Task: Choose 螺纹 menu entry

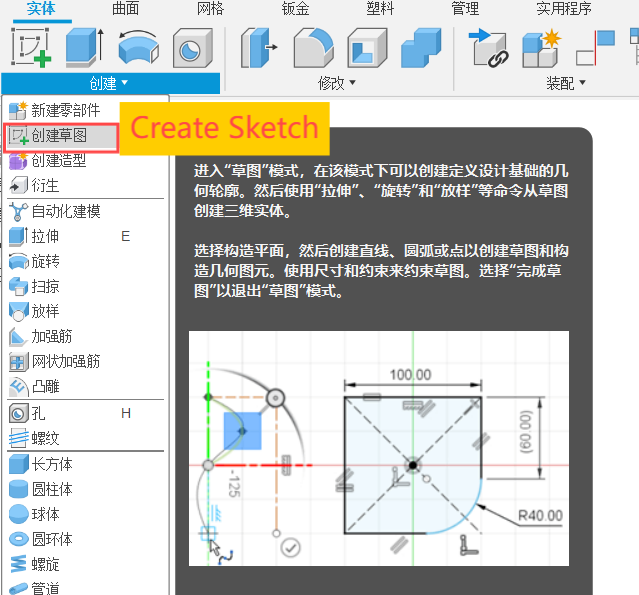Action: (x=86, y=439)
